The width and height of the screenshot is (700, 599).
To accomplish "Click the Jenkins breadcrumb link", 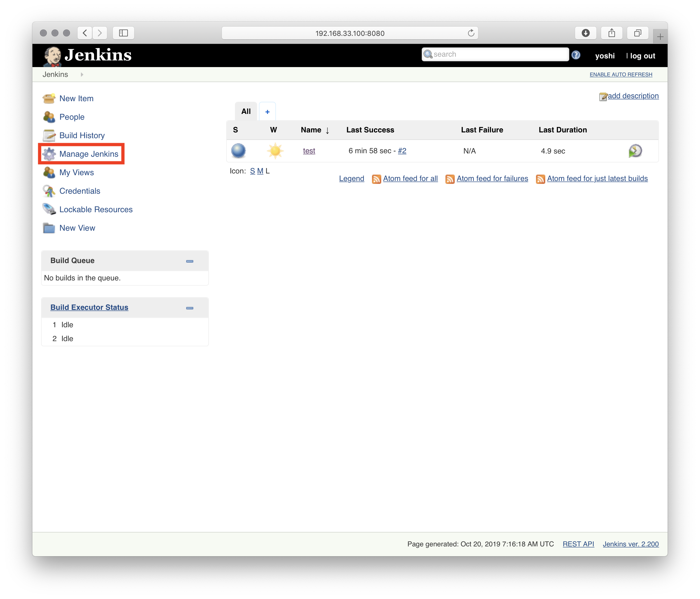I will click(x=55, y=75).
